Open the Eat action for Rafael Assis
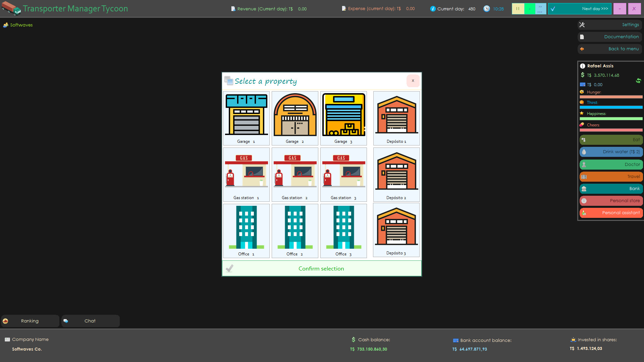This screenshot has width=644, height=362. point(610,140)
